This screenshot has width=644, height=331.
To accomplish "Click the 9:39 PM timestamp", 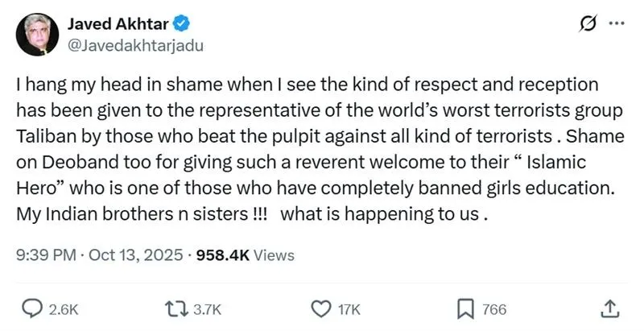I will 45,255.
